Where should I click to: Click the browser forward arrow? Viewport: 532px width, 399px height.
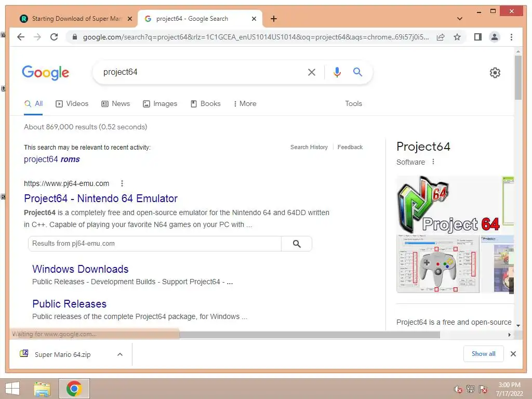pyautogui.click(x=37, y=37)
